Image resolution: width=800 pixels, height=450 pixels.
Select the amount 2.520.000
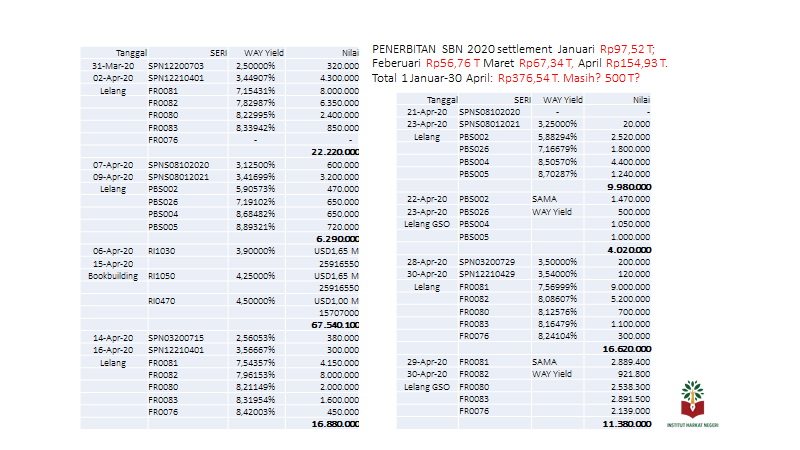pos(631,137)
